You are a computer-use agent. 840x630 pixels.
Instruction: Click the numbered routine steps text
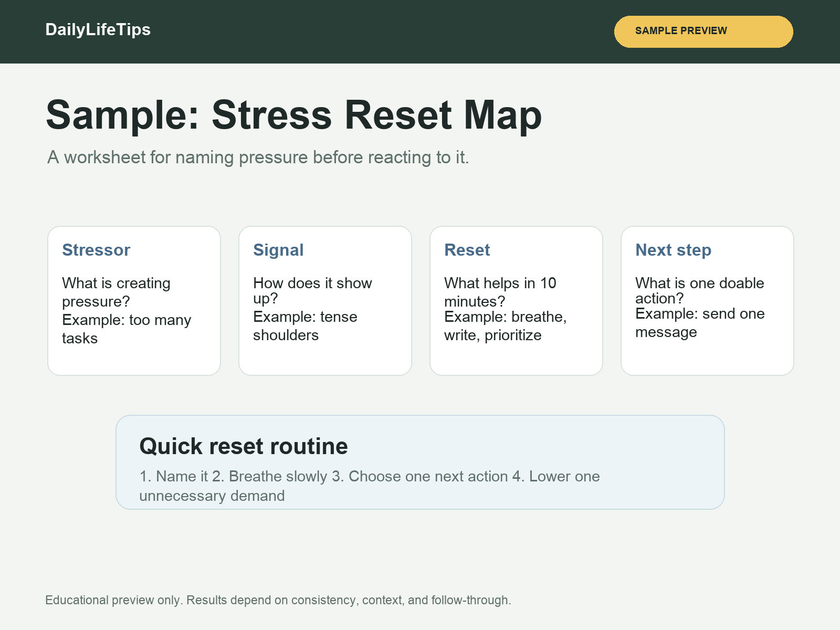370,486
